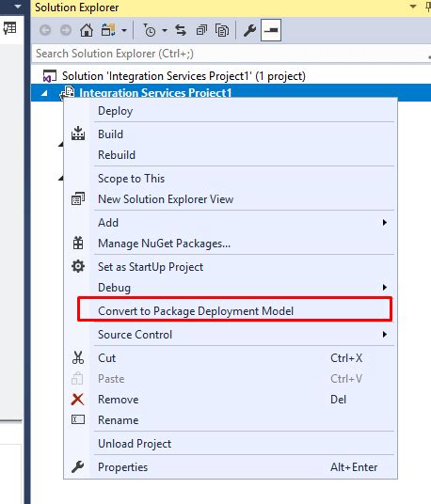
Task: Click the wrench icon beside Properties
Action: tap(78, 466)
